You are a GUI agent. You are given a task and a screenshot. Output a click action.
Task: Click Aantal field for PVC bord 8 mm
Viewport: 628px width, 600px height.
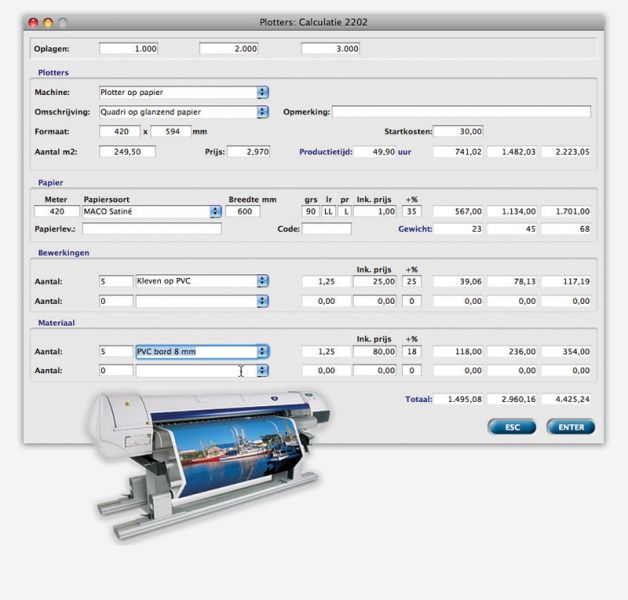coord(116,352)
